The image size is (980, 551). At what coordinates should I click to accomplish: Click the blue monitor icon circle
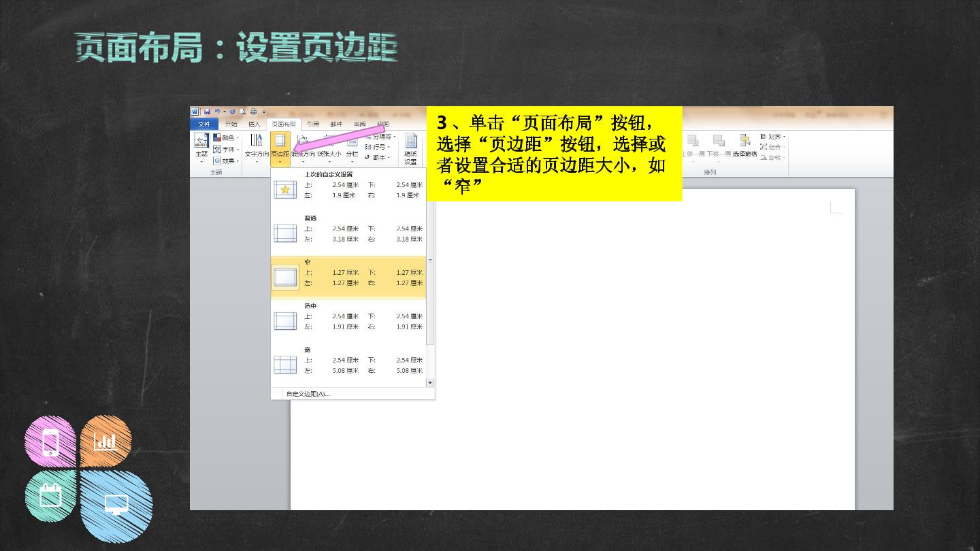pyautogui.click(x=116, y=506)
